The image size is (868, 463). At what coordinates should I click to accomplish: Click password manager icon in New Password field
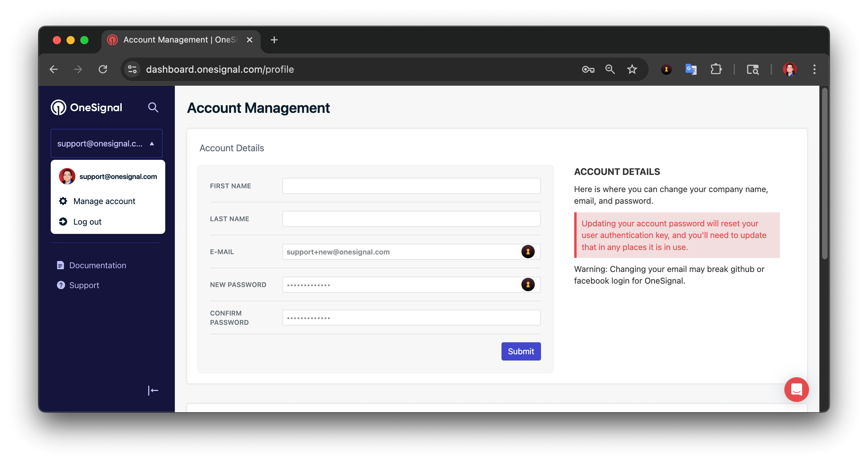pos(528,285)
